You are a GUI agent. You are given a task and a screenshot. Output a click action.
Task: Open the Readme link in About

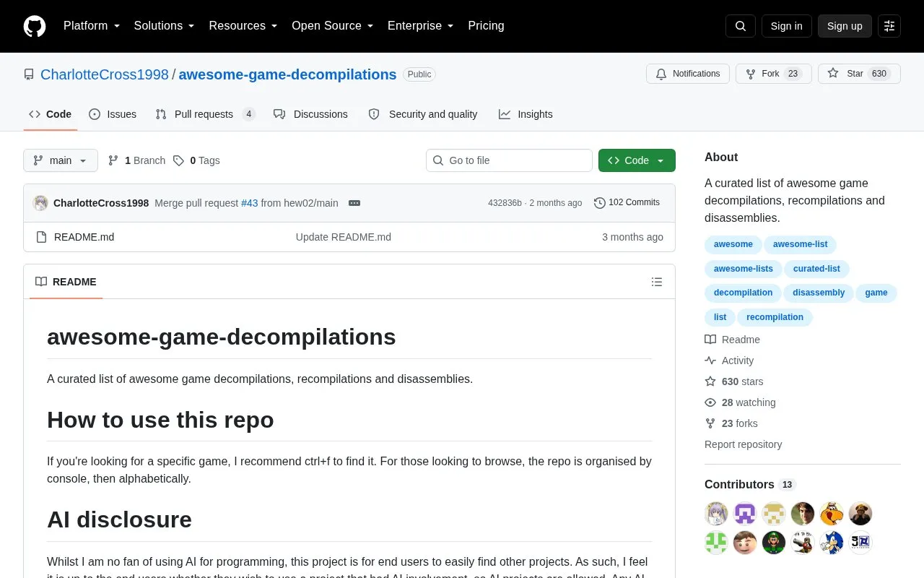(x=732, y=340)
